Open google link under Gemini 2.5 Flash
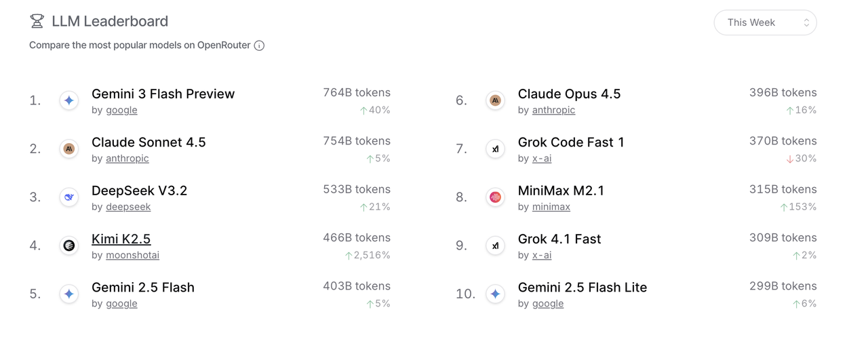The height and width of the screenshot is (337, 868). (x=121, y=303)
